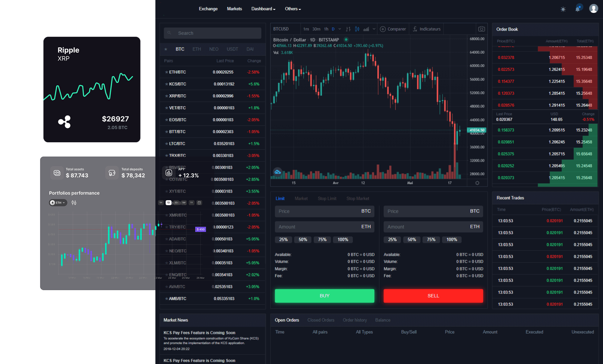Click inside the Search pairs field
603x364 pixels.
point(212,33)
